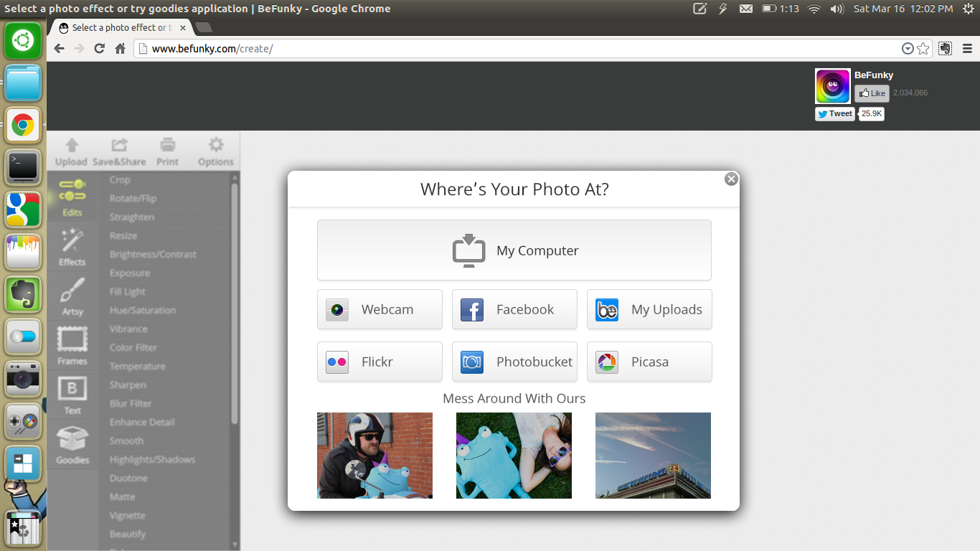Close the Where's Your Photo At dialog
Screen dimensions: 980x551
pos(731,179)
